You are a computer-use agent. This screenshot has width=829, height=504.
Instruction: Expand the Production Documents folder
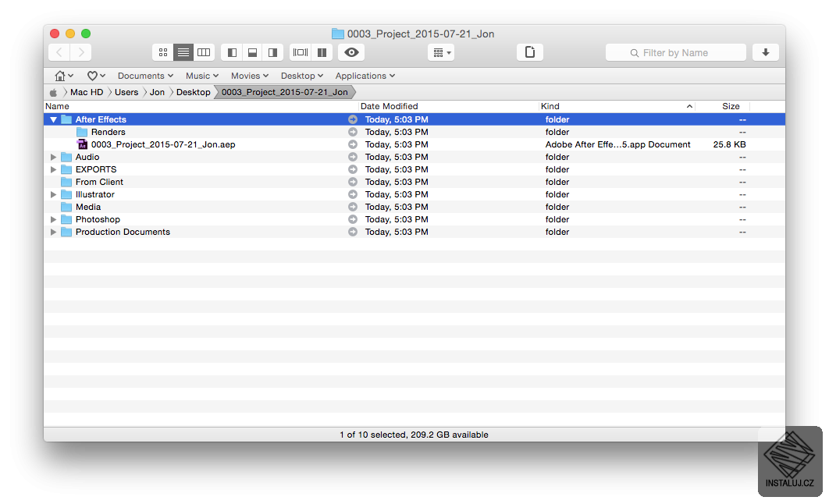[53, 232]
